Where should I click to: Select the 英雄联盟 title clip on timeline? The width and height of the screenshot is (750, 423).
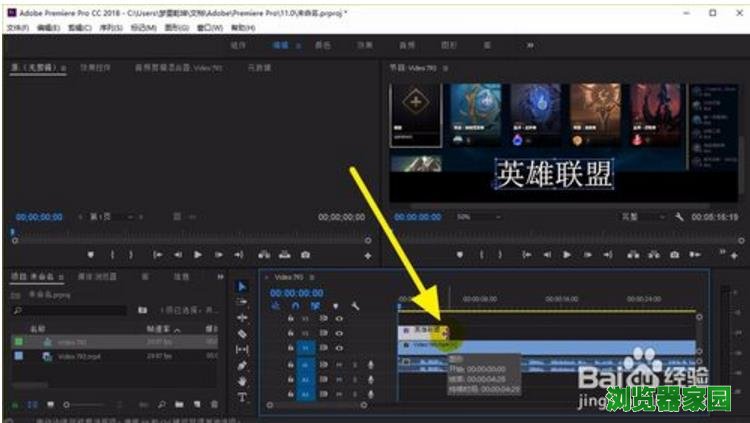(422, 330)
